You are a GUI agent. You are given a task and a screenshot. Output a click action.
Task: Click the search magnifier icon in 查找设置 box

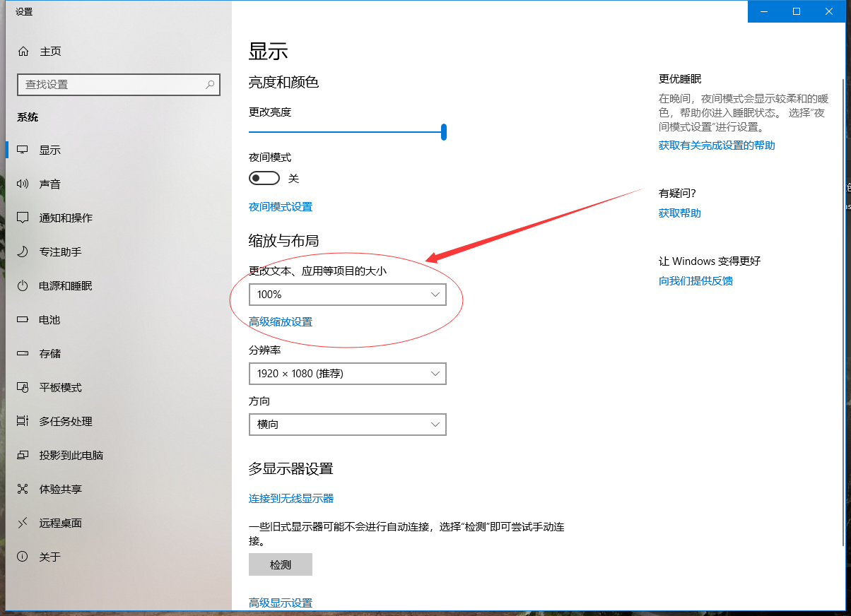point(210,84)
